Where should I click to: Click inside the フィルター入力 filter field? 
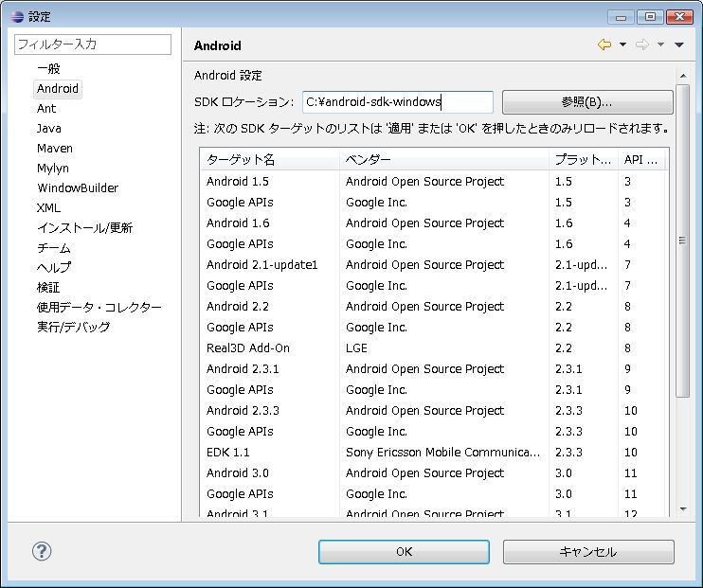tap(93, 45)
